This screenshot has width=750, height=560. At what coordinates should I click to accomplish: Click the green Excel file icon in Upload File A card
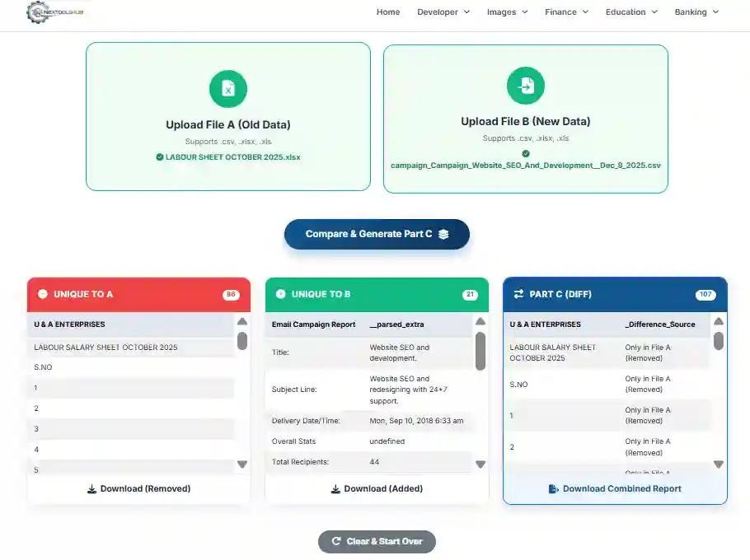227,89
